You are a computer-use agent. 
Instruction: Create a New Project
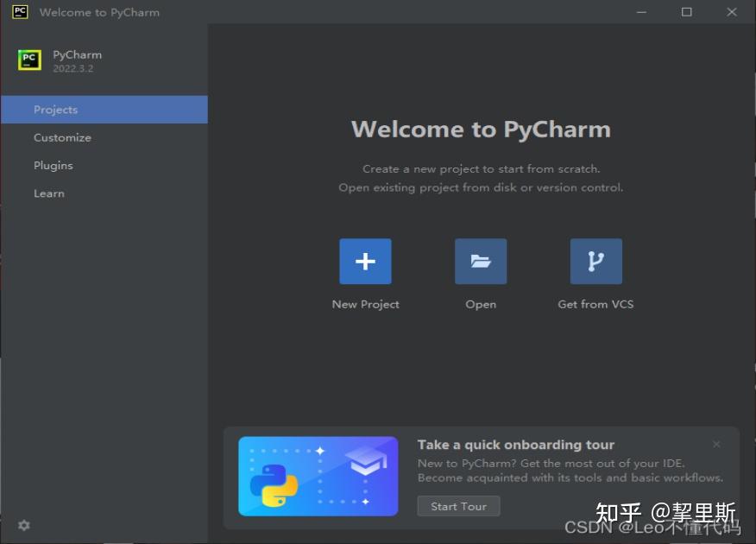[365, 261]
